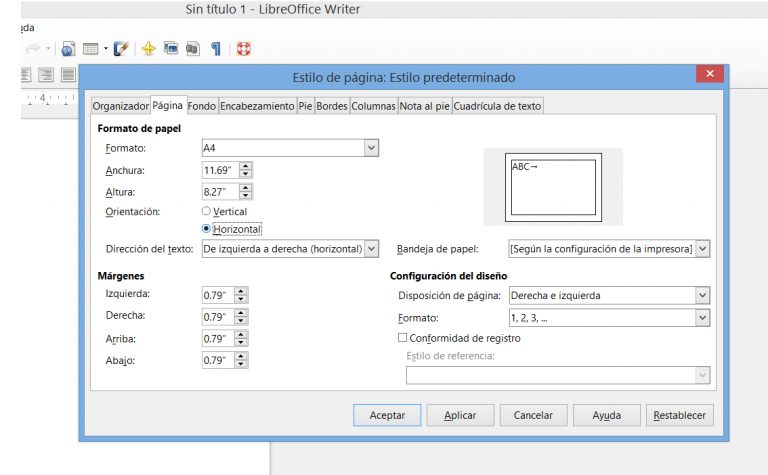Click the Anchura width input field
Viewport: 768px width, 475px height.
[220, 170]
